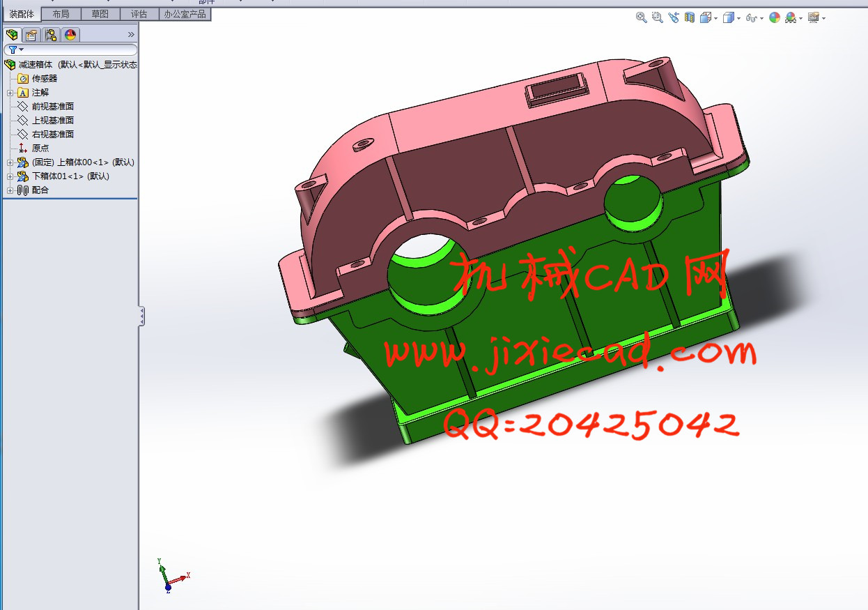Click the Edit Appearance color sphere icon
Image resolution: width=868 pixels, height=610 pixels.
pos(774,18)
